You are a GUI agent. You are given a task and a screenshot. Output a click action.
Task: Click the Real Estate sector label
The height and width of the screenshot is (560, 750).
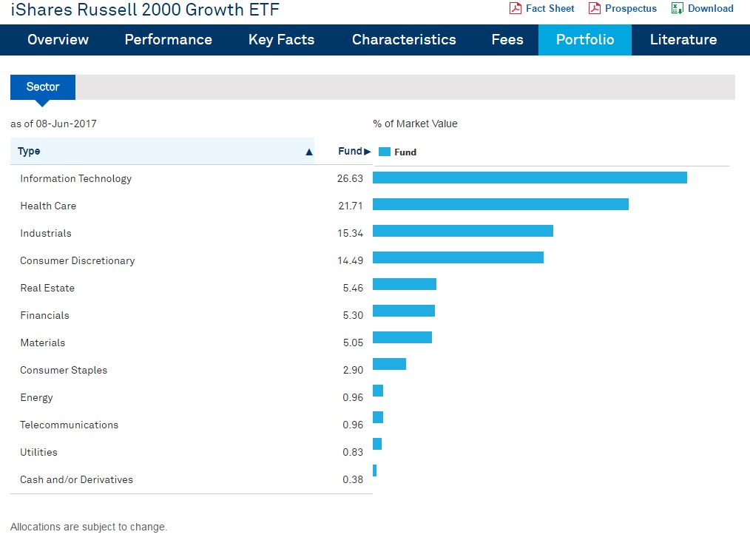(47, 288)
